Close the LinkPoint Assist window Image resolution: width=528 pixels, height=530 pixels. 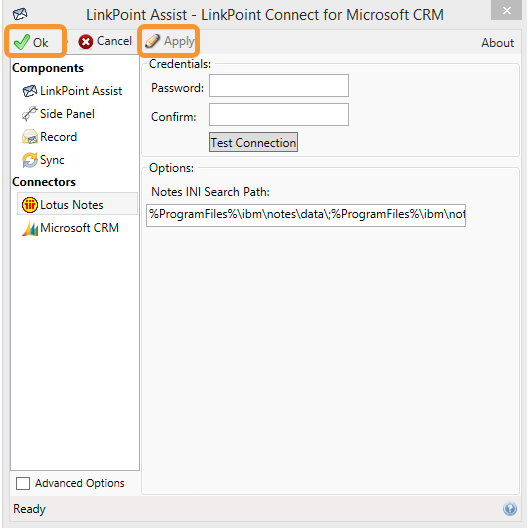point(506,10)
